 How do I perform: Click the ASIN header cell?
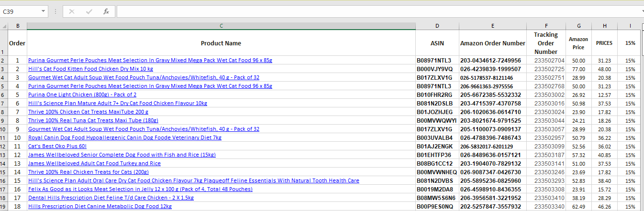[x=437, y=43]
